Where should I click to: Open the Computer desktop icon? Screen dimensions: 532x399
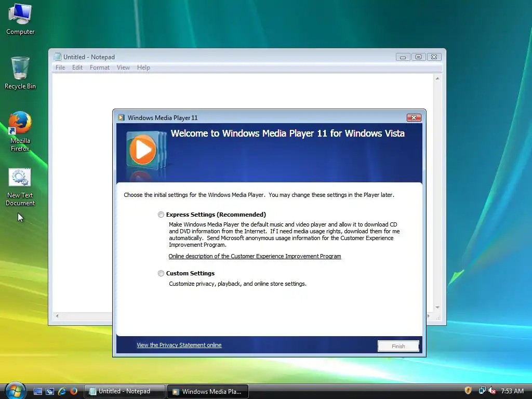click(20, 19)
